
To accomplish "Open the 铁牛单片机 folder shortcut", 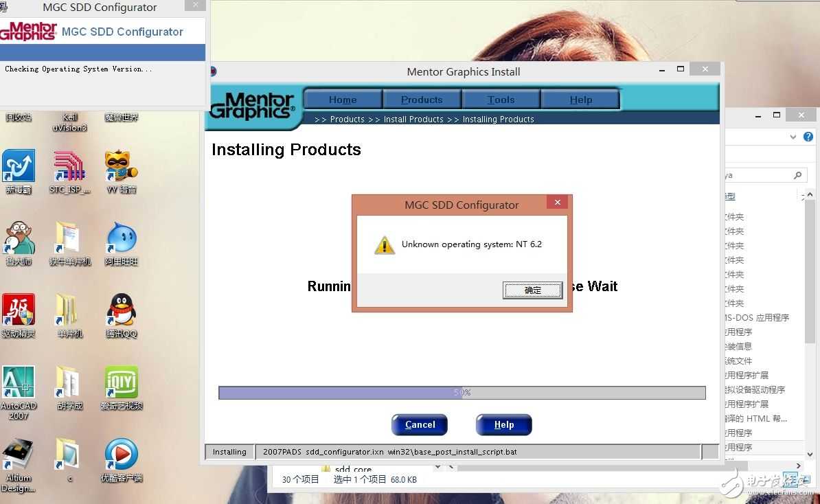I will 69,243.
